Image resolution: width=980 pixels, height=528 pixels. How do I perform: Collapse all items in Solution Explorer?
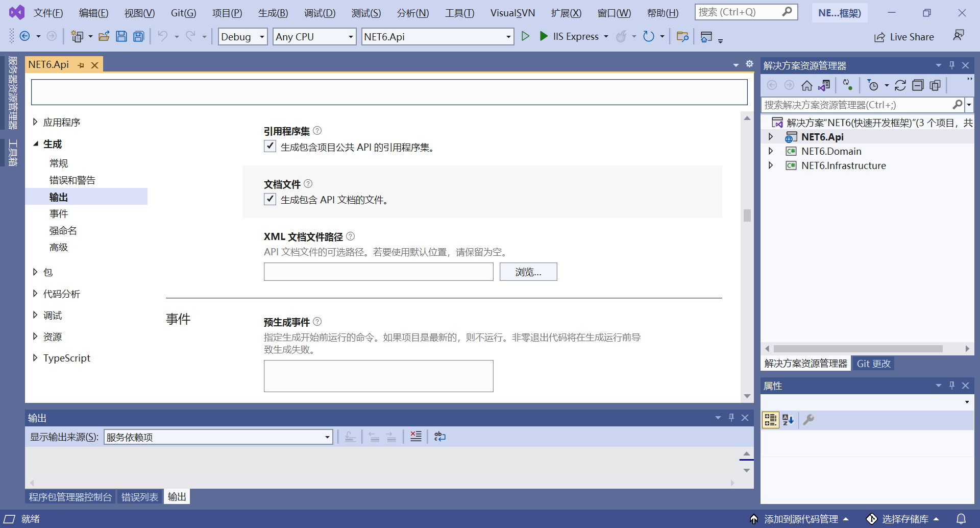[918, 85]
